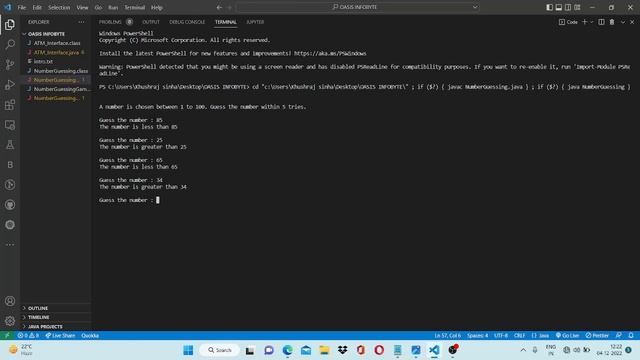The width and height of the screenshot is (640, 360).
Task: Click taskbar Search box
Action: pyautogui.click(x=220, y=350)
